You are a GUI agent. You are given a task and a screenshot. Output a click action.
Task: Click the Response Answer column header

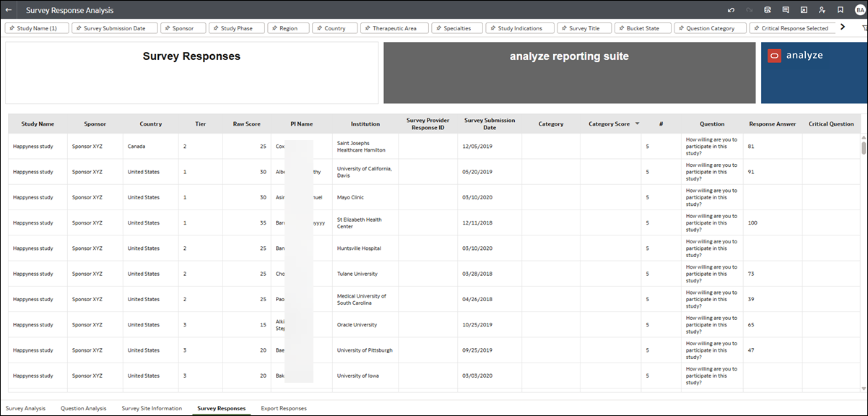(x=773, y=123)
